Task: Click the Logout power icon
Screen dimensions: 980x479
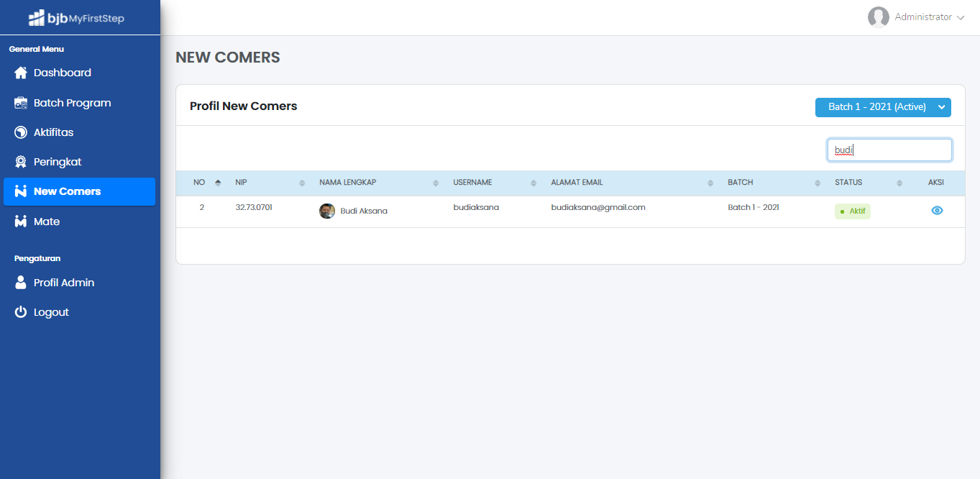Action: coord(21,312)
